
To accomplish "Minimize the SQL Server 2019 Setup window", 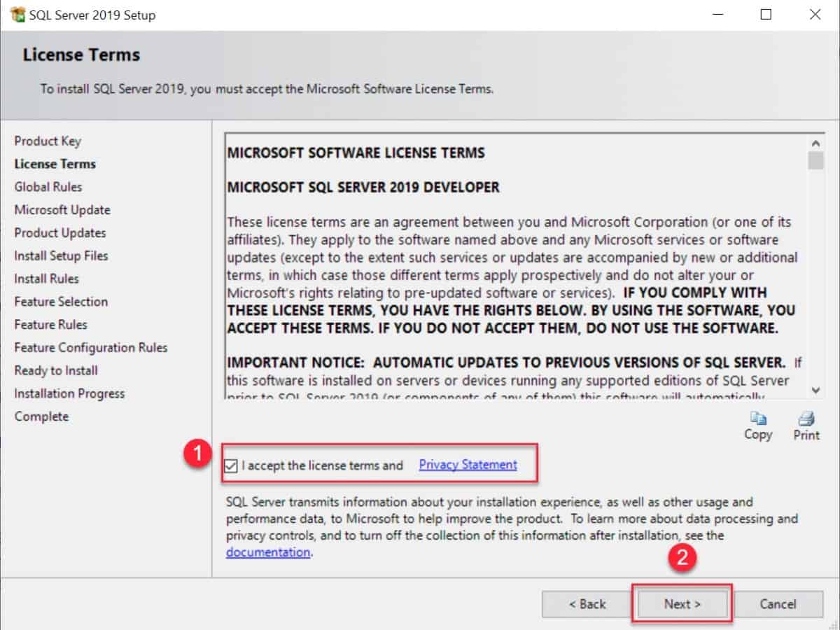I will 717,15.
